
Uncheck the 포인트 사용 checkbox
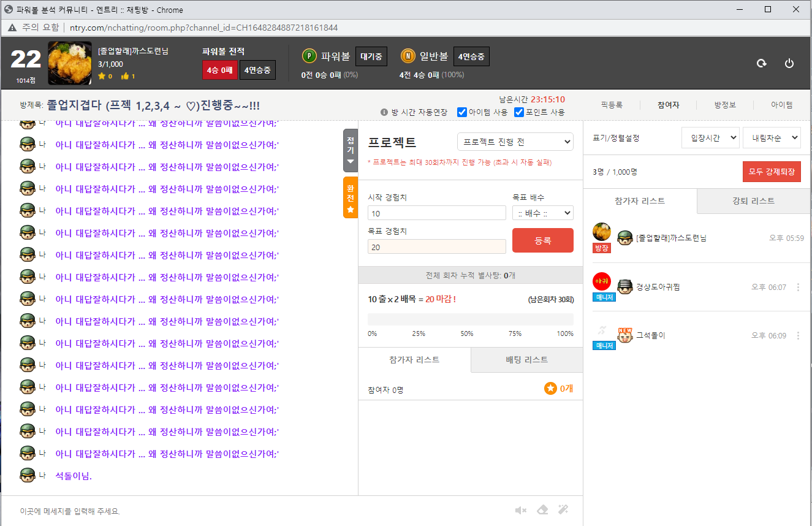point(518,112)
